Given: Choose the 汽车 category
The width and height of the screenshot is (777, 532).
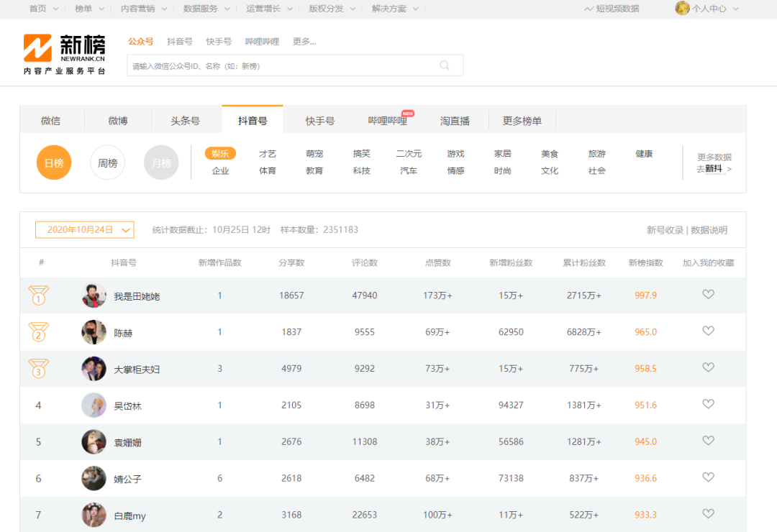Looking at the screenshot, I should [x=409, y=170].
